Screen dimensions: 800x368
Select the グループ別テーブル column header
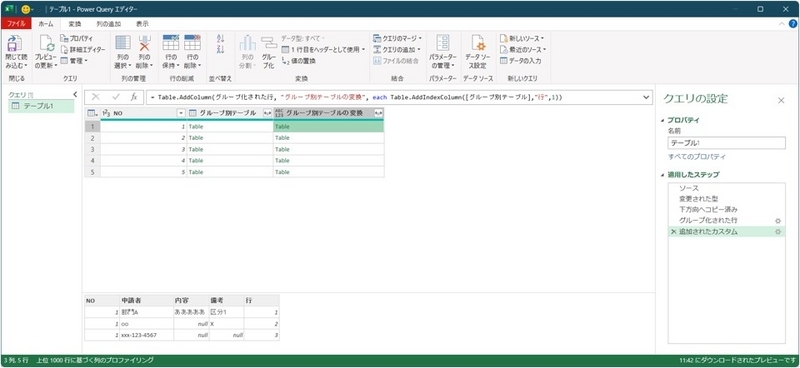(x=228, y=113)
